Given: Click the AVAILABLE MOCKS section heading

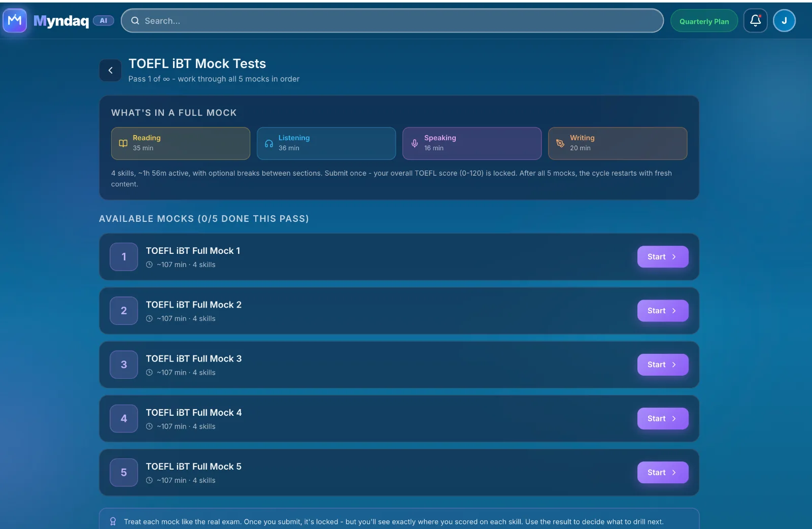Looking at the screenshot, I should (x=204, y=219).
